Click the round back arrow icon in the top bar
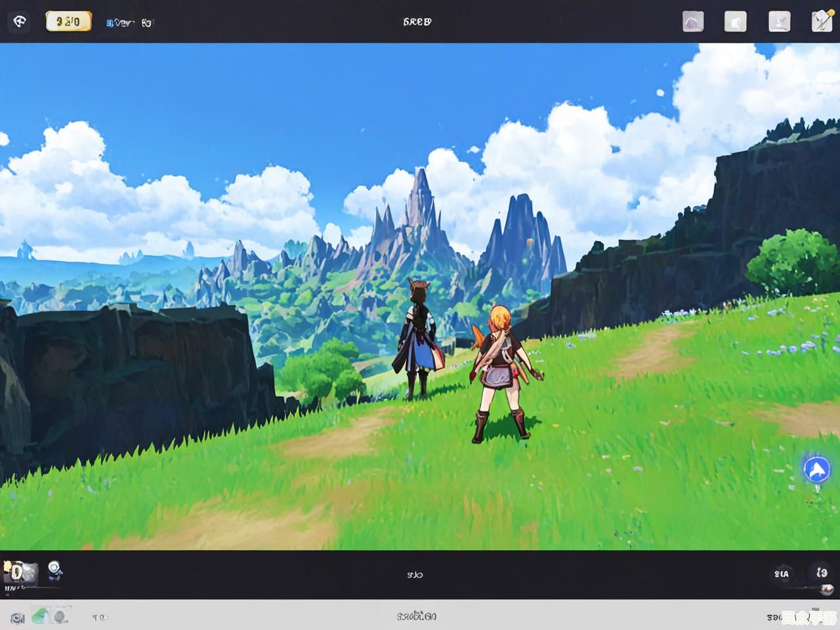The height and width of the screenshot is (630, 840). click(20, 22)
